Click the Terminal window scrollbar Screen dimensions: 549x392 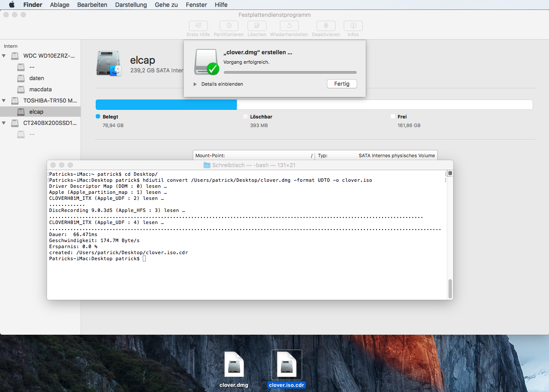(x=450, y=289)
